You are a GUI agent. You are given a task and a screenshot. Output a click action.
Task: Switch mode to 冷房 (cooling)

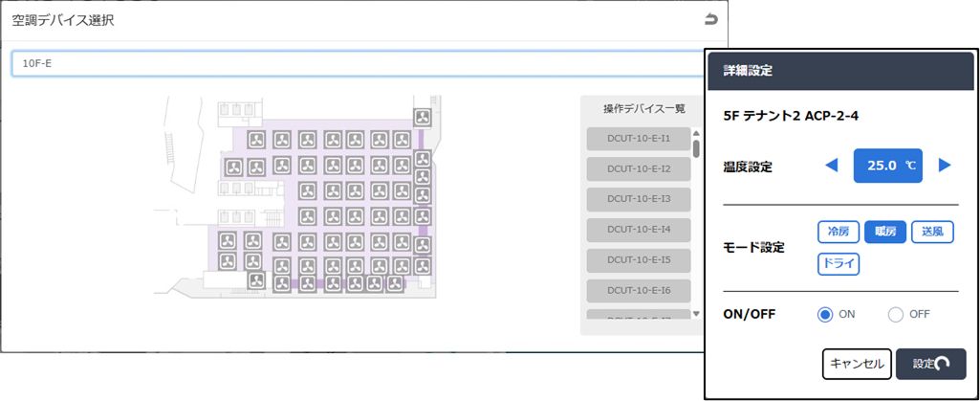coord(838,232)
